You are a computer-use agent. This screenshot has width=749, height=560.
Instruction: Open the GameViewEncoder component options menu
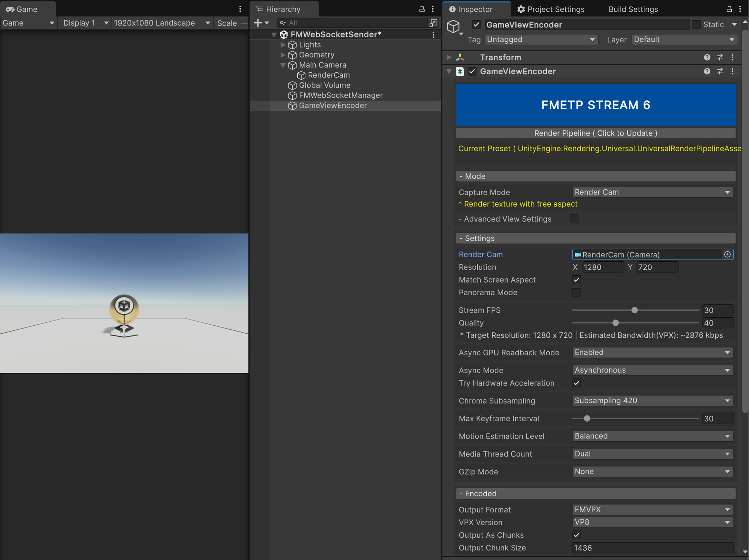tap(733, 71)
